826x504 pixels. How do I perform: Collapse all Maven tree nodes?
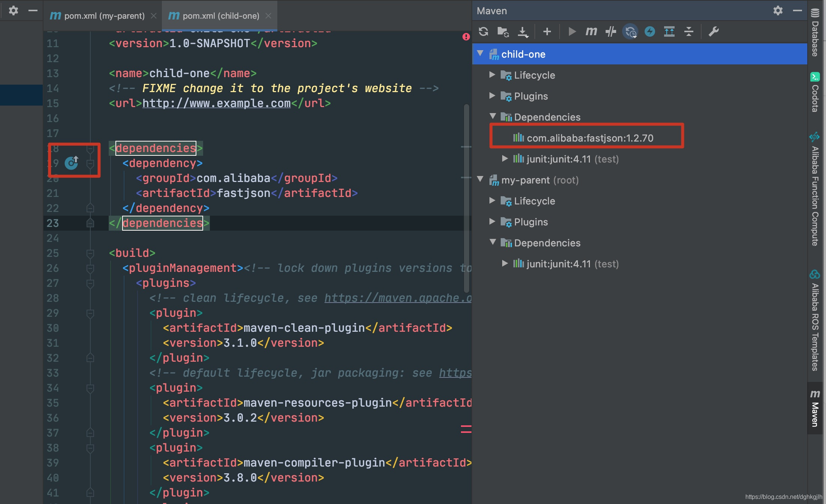[689, 31]
